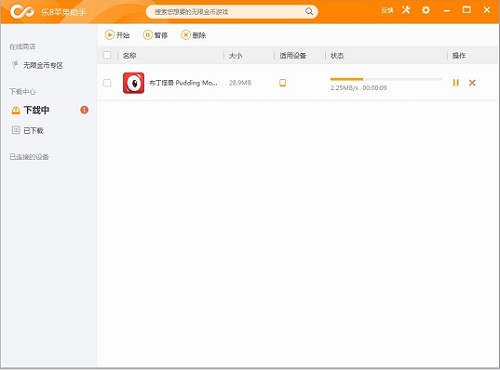
Task: Click the 28.9MB size value
Action: [240, 83]
